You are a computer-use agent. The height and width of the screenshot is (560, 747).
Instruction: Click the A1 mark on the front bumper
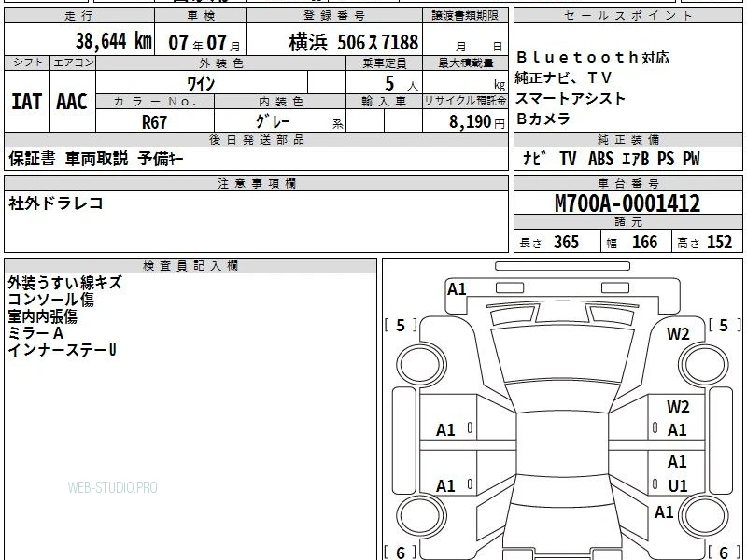coord(457,289)
